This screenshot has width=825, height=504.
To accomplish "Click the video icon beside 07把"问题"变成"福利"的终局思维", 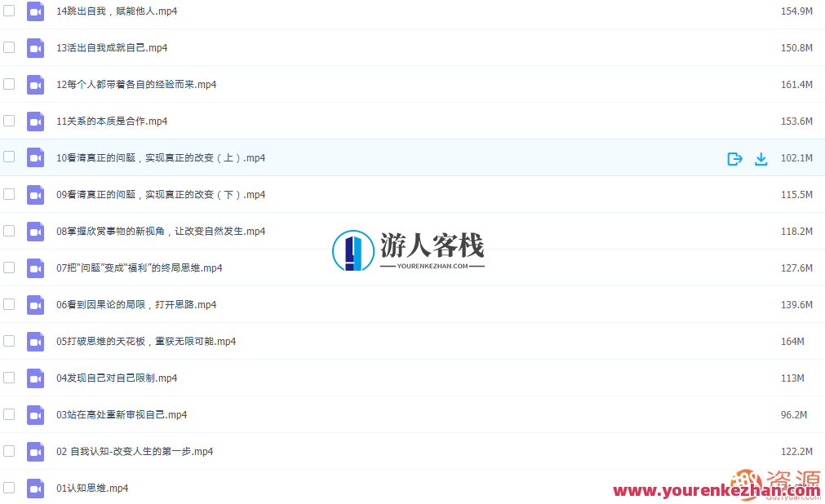I will pos(35,267).
